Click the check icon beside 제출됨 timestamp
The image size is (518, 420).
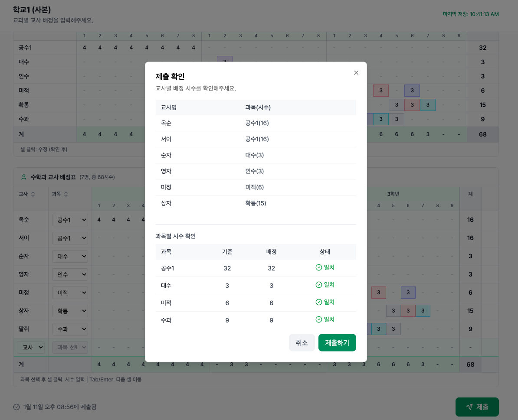click(16, 407)
